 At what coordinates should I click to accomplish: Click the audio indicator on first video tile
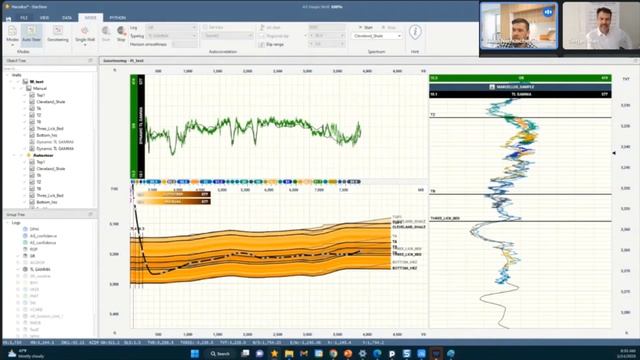point(548,12)
